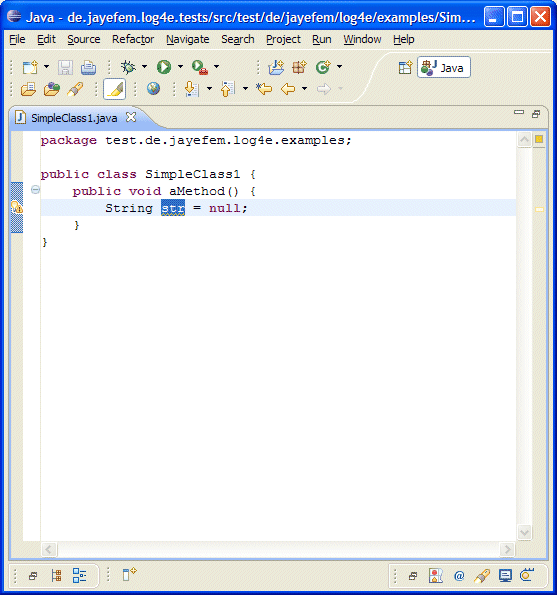
Task: Collapse the aMethod fold marker
Action: click(x=35, y=189)
